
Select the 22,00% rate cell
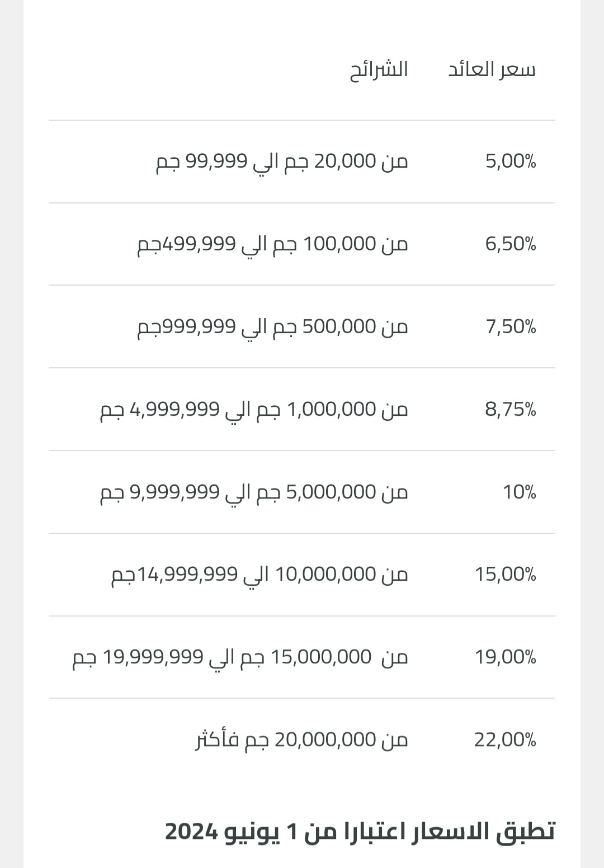(506, 740)
